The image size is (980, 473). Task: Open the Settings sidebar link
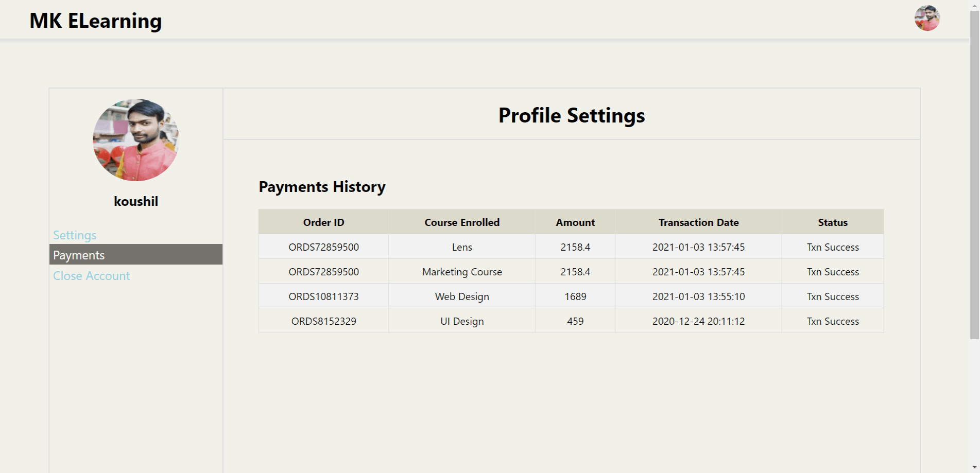click(75, 235)
